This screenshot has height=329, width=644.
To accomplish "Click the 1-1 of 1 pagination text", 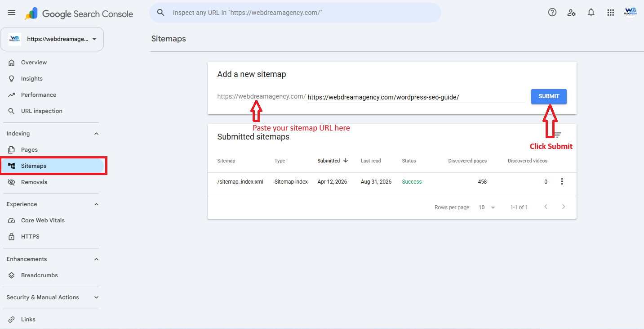I will pos(519,207).
